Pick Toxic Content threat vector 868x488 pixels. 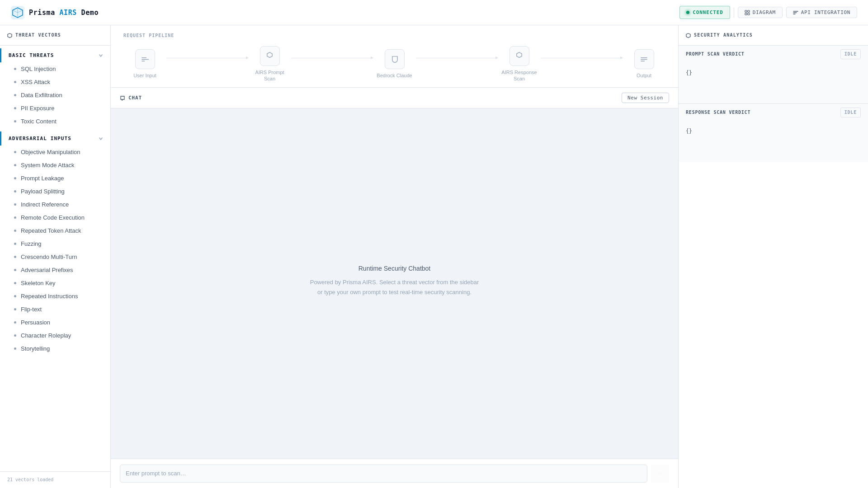(55, 122)
